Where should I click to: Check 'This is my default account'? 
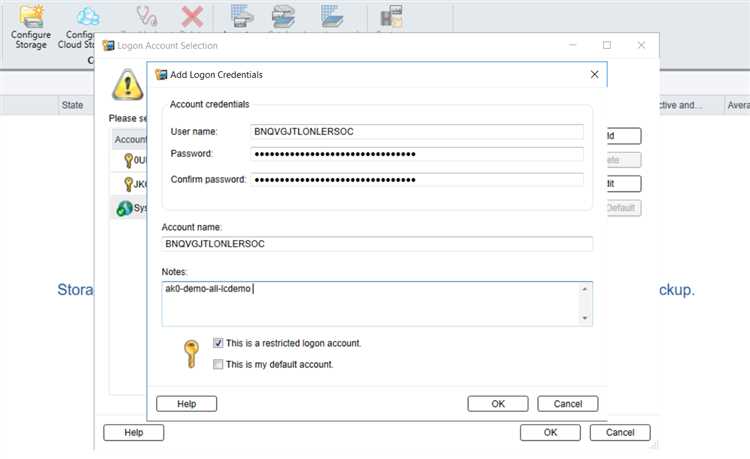pyautogui.click(x=218, y=364)
